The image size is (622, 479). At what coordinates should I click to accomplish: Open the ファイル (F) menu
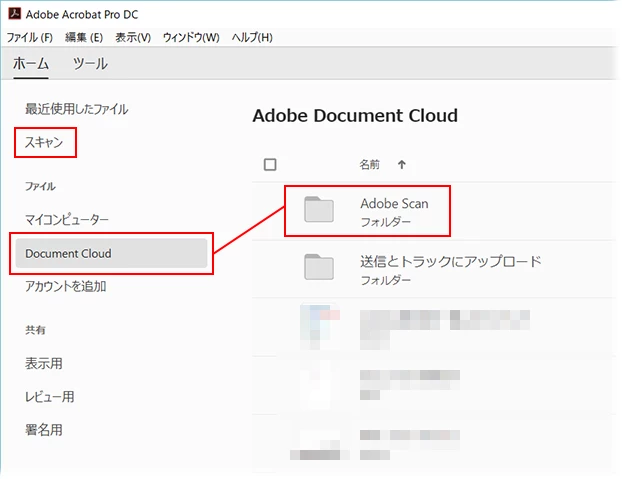click(x=30, y=37)
